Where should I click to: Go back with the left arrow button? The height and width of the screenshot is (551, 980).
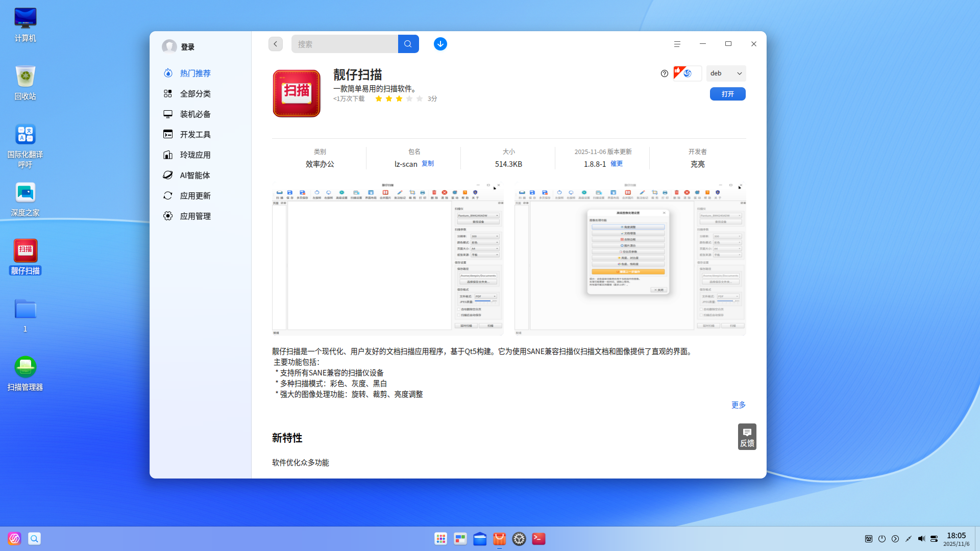[x=276, y=44]
